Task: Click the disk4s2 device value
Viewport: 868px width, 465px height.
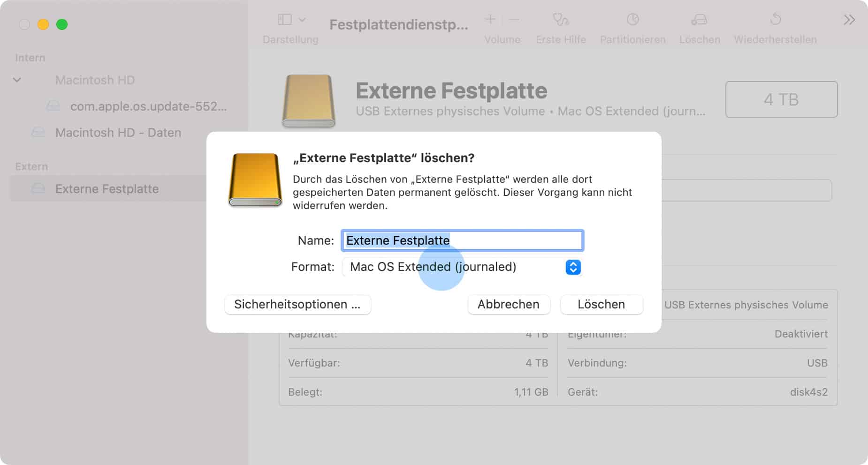Action: [809, 392]
